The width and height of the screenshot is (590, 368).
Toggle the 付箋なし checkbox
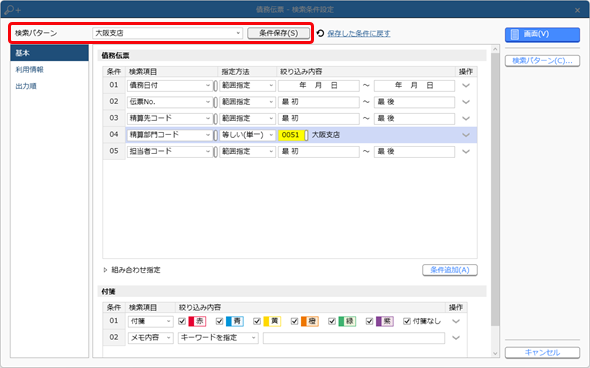[x=407, y=321]
